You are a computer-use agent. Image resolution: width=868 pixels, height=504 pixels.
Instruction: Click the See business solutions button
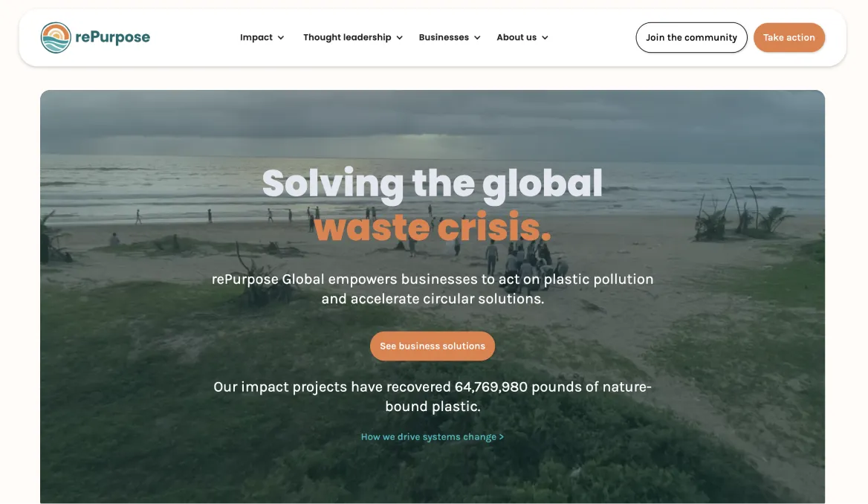[433, 346]
